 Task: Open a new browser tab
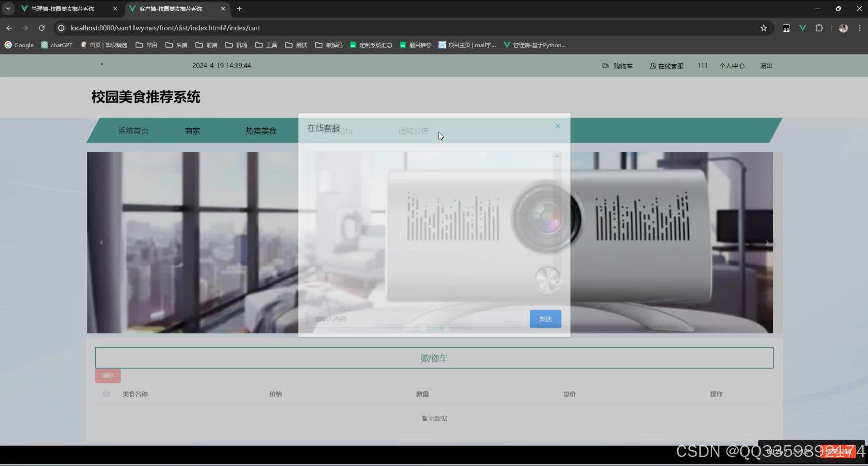pyautogui.click(x=239, y=9)
